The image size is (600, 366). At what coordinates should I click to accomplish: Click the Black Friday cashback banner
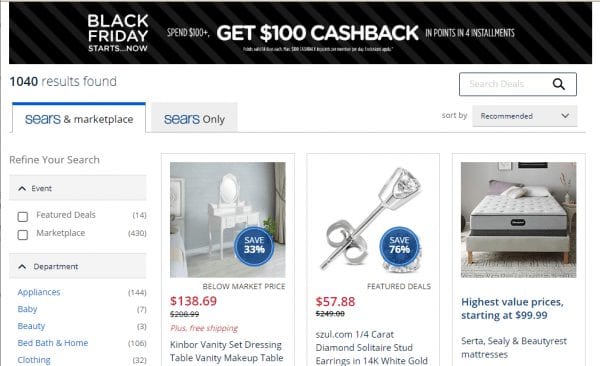point(300,33)
